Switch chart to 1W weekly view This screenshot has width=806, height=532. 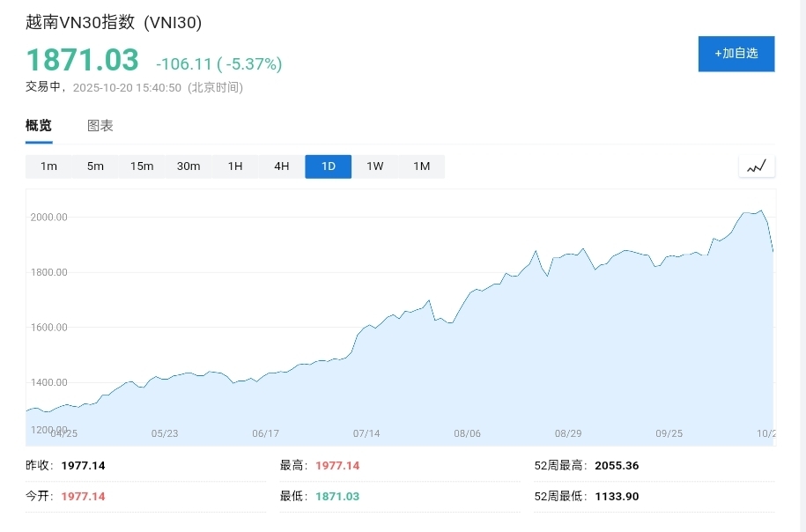coord(375,166)
